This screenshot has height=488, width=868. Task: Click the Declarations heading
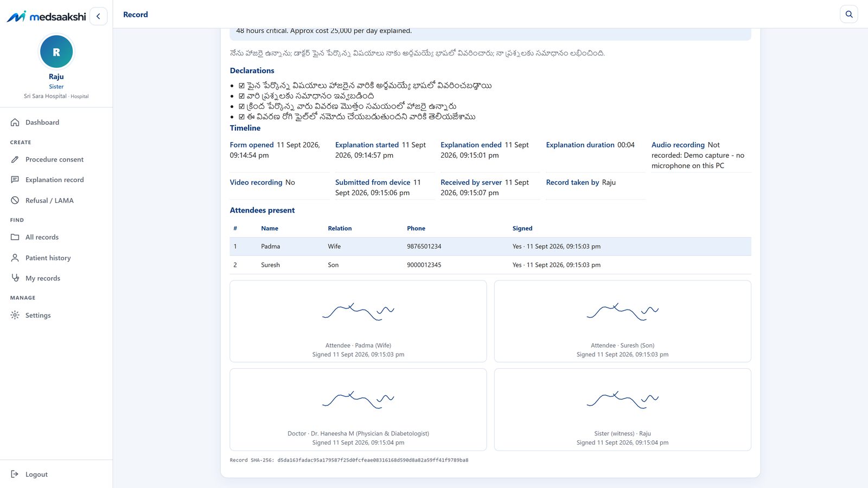click(x=252, y=70)
